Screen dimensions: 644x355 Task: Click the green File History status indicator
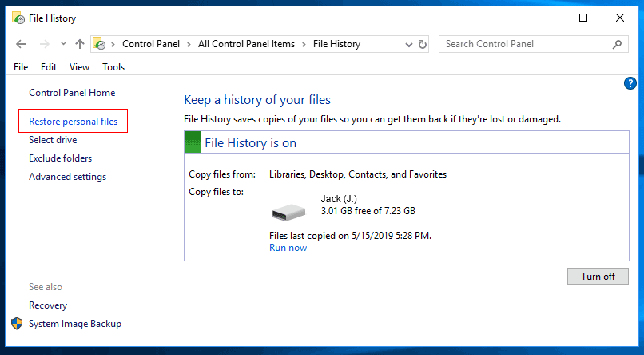[x=193, y=142]
